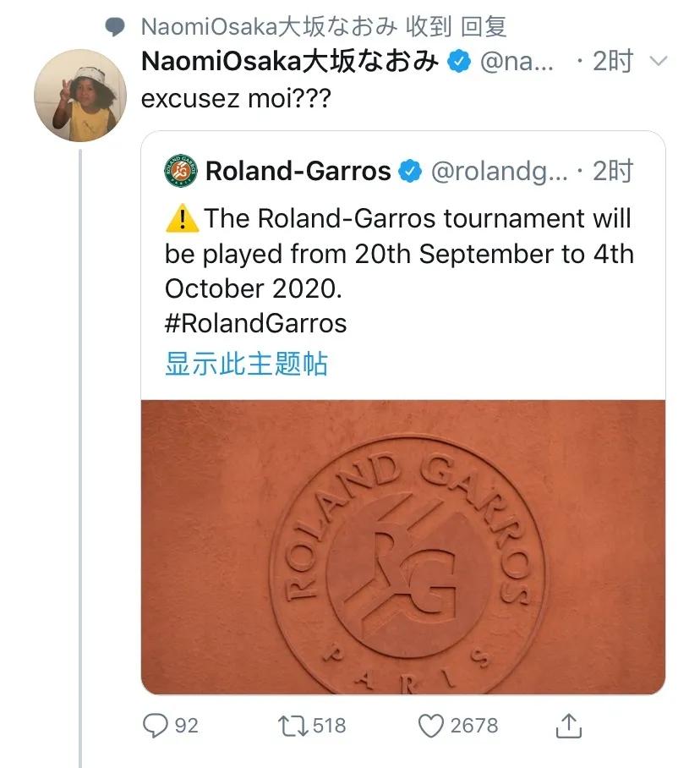Viewport: 700px width, 768px height.
Task: Open the quoted tweet's tournament dates text
Action: (399, 254)
